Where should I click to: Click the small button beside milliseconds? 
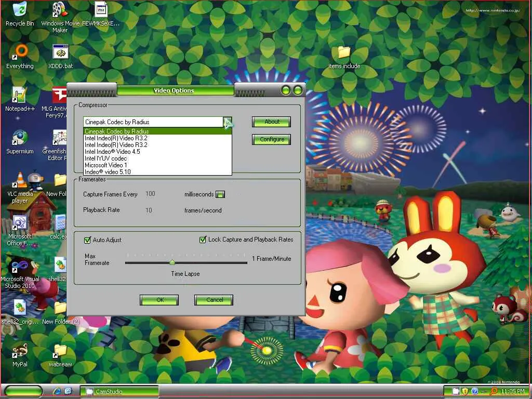(220, 194)
